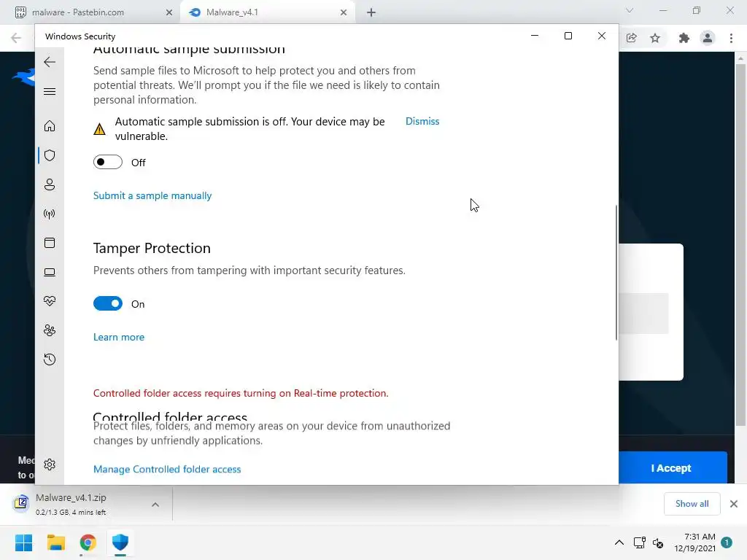The image size is (747, 560).
Task: Open Protection history clock icon
Action: [50, 359]
